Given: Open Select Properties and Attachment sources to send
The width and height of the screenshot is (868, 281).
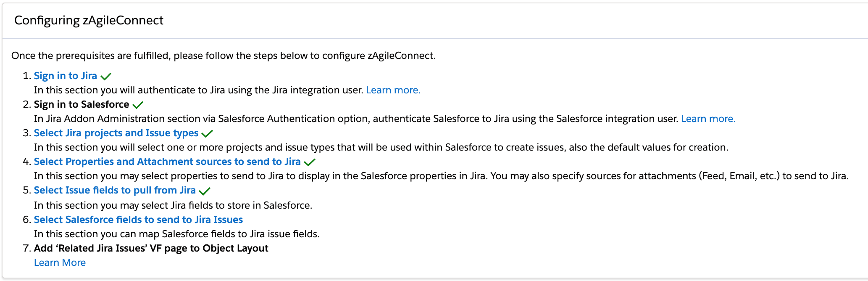Looking at the screenshot, I should [167, 162].
